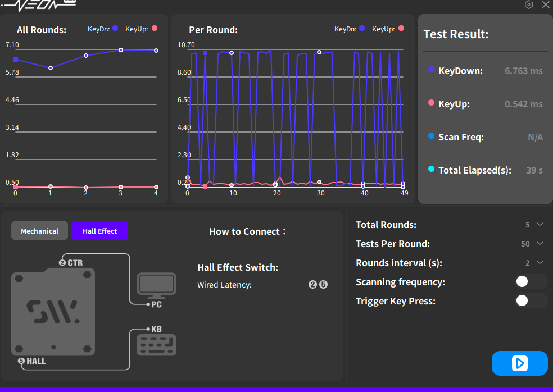Toggle KeyDn legend in All Rounds chart
553x392 pixels.
(x=115, y=28)
